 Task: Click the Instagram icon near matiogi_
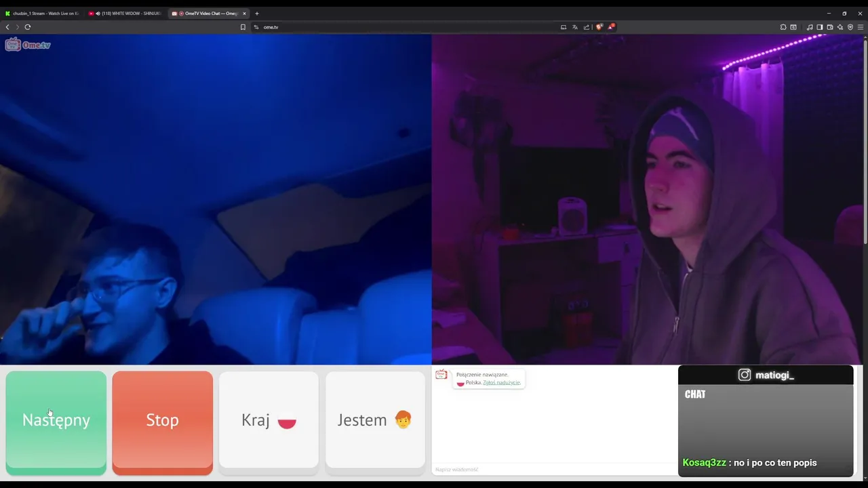click(745, 375)
